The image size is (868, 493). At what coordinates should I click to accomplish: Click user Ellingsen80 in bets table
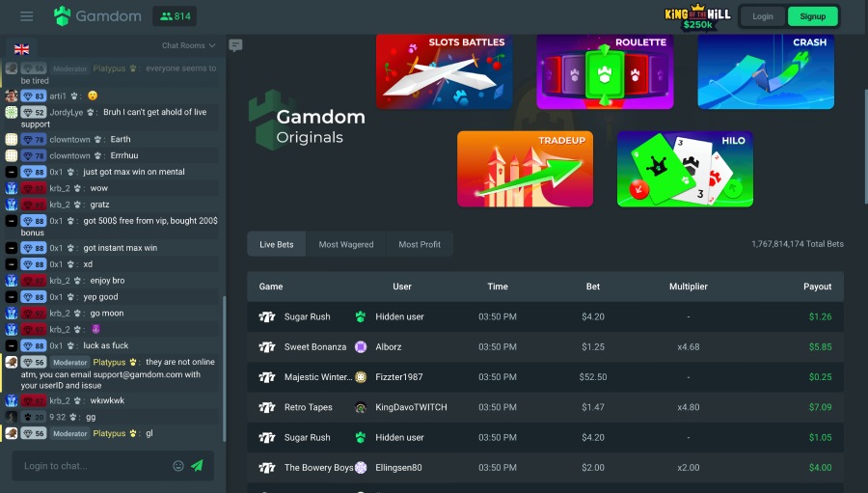(x=398, y=468)
